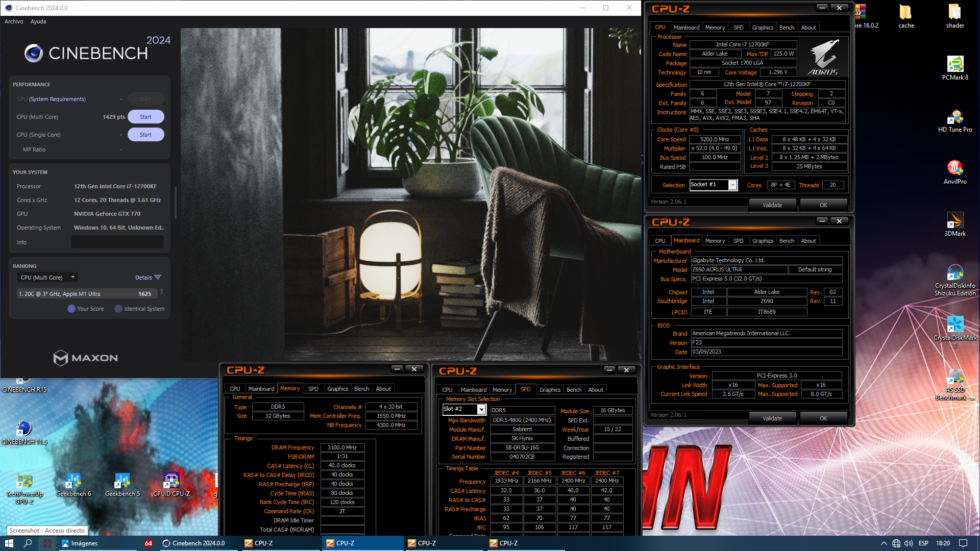Show hidden tray icons chevron
Viewport: 980px width, 551px height.
[884, 543]
